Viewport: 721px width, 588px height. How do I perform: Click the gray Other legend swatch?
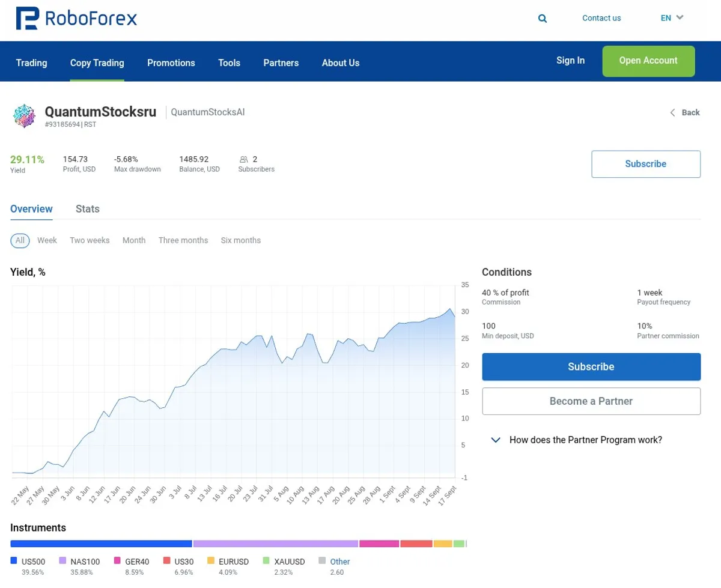click(x=322, y=560)
